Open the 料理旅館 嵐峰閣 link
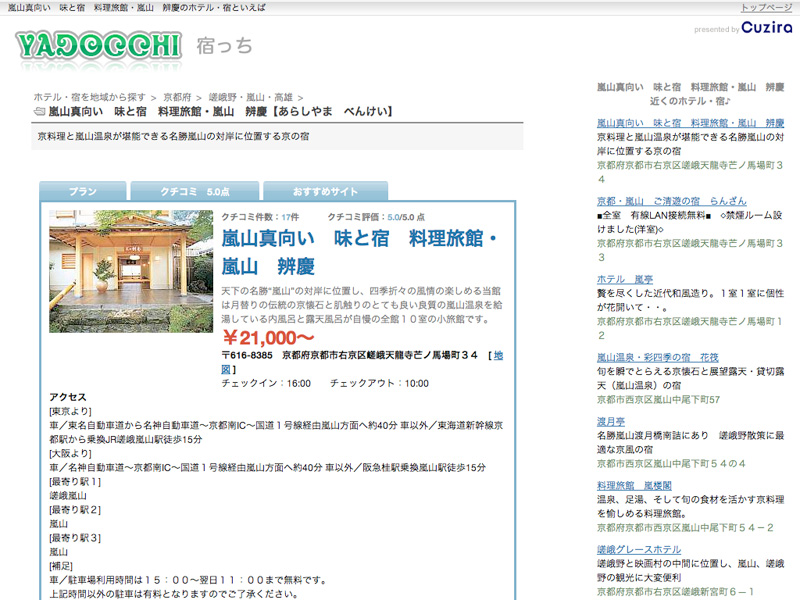Screen dimensions: 800x600 639,485
